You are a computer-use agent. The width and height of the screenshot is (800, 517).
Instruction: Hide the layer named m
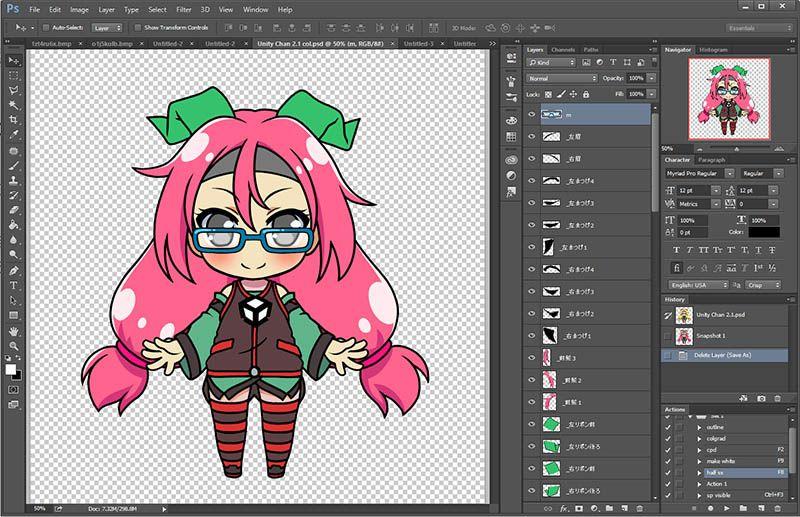tap(532, 114)
